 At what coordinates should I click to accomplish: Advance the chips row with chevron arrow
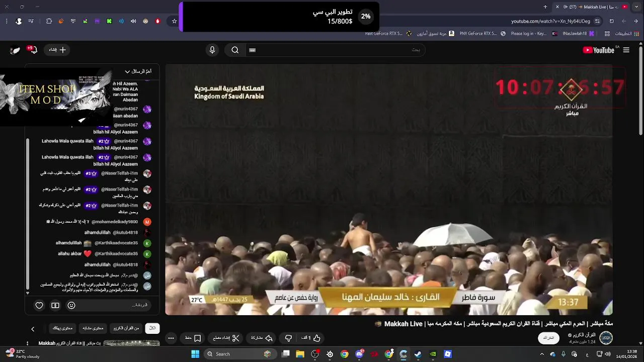33,329
